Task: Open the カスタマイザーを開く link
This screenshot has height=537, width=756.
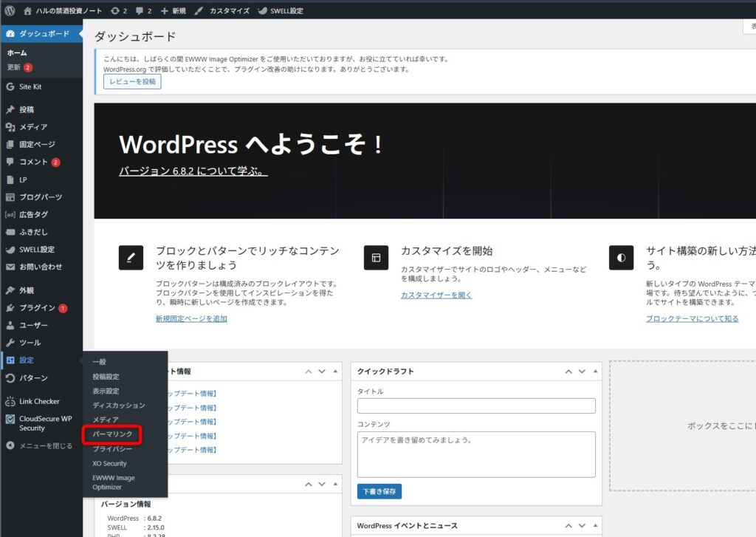Action: tap(436, 295)
